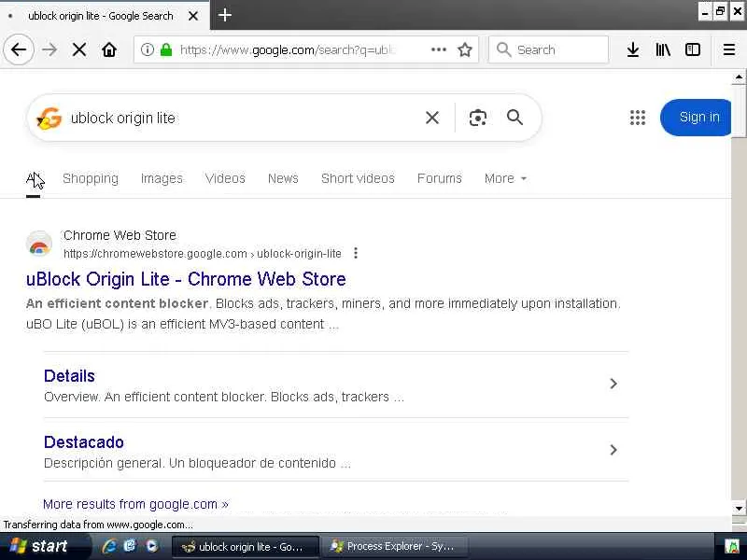Open the Firefox hamburger menu
Viewport: 747px width, 560px height.
[729, 49]
